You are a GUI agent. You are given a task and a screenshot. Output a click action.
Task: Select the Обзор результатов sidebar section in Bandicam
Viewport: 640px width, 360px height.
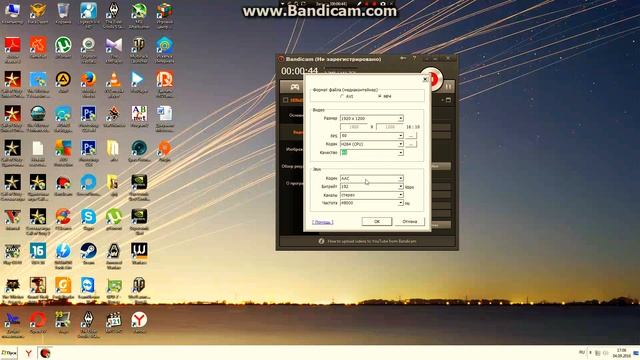(292, 167)
